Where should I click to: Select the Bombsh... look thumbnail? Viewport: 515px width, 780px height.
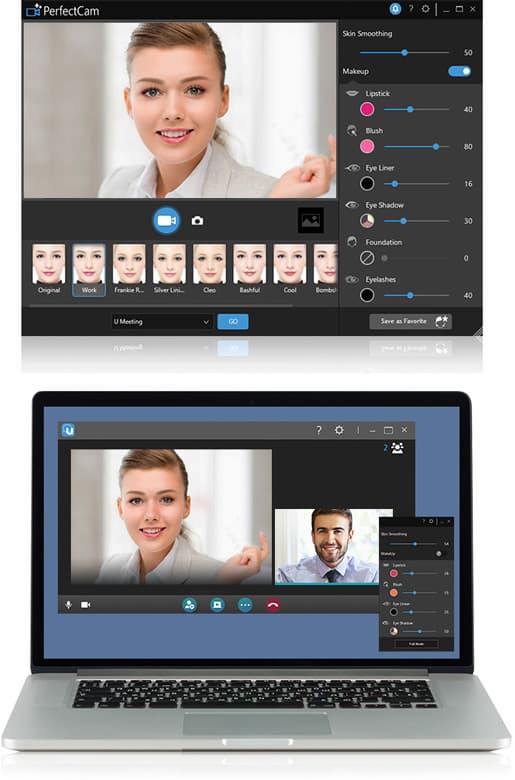(325, 269)
